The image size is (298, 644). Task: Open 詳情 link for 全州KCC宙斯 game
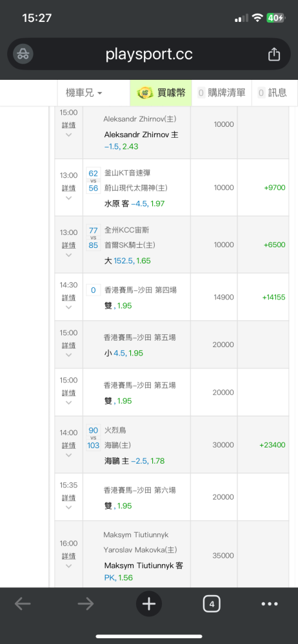pos(69,245)
